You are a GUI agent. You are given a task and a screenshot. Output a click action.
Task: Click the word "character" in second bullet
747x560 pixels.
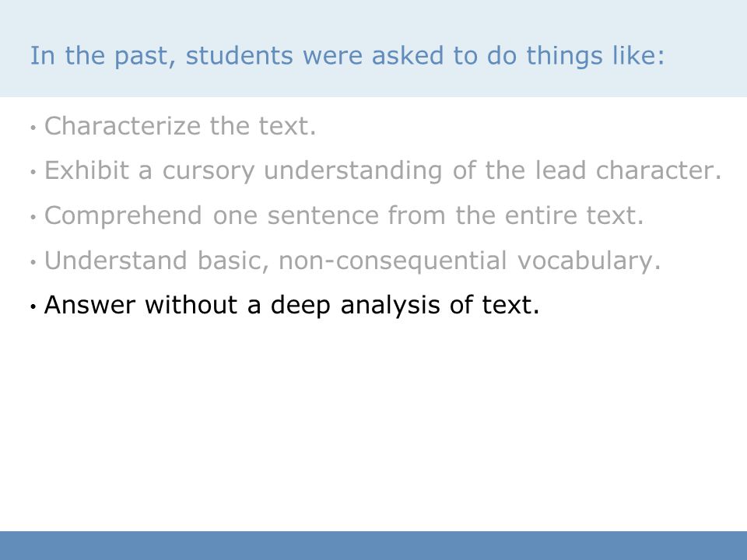pos(659,170)
